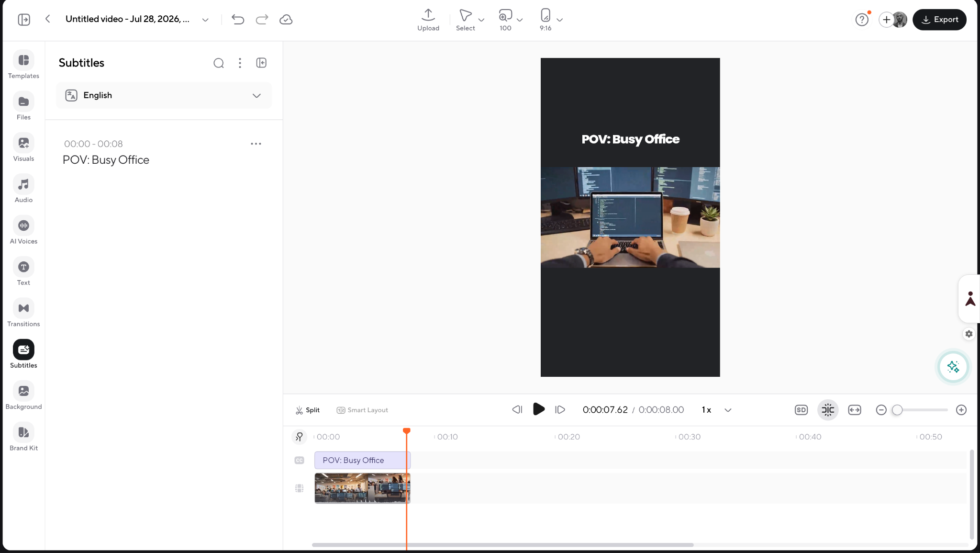Fit timeline to screen width
980x553 pixels.
854,410
